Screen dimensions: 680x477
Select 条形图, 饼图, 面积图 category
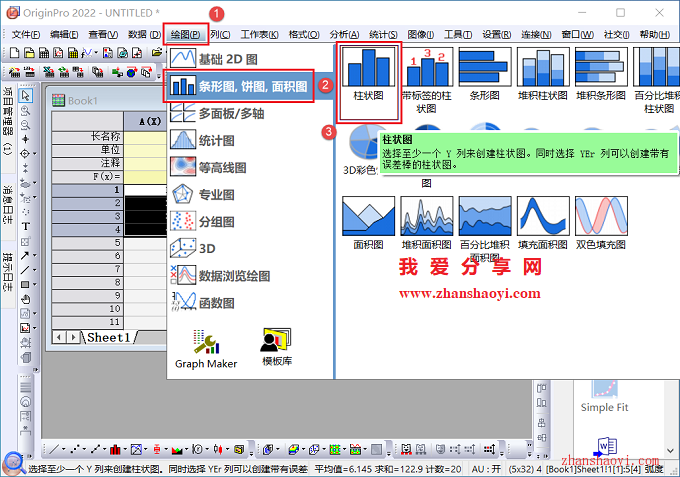coord(249,86)
